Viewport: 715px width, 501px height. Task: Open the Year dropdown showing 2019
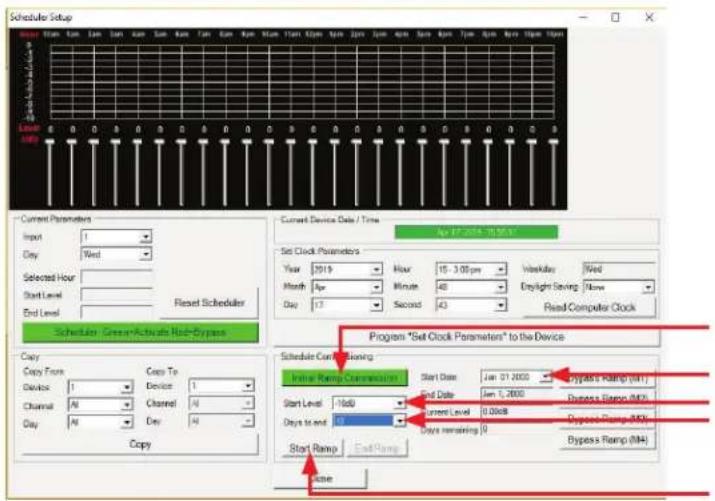click(x=347, y=269)
